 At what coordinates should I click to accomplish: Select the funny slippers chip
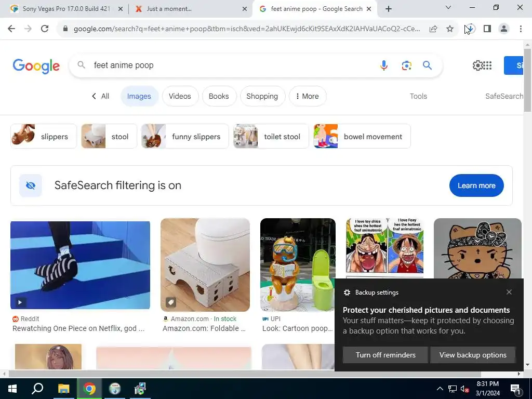click(185, 137)
